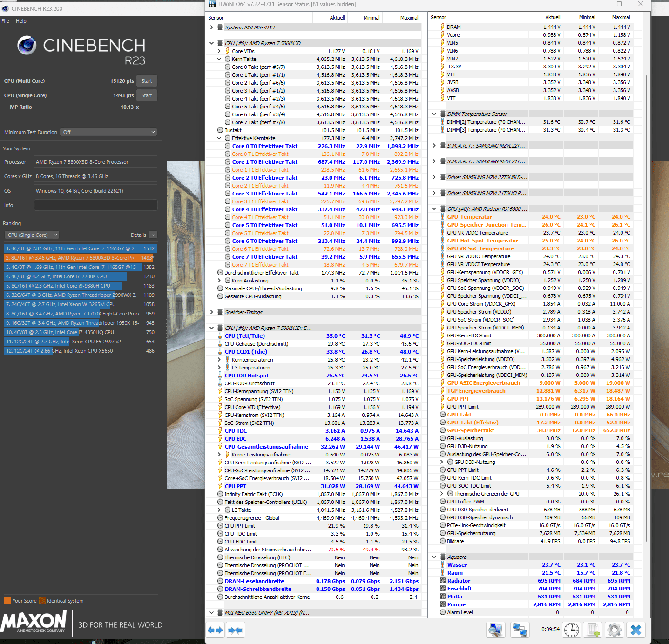Viewport: 669px width, 644px height.
Task: Click the expand columns arrows button in HWiNFO
Action: 215,630
